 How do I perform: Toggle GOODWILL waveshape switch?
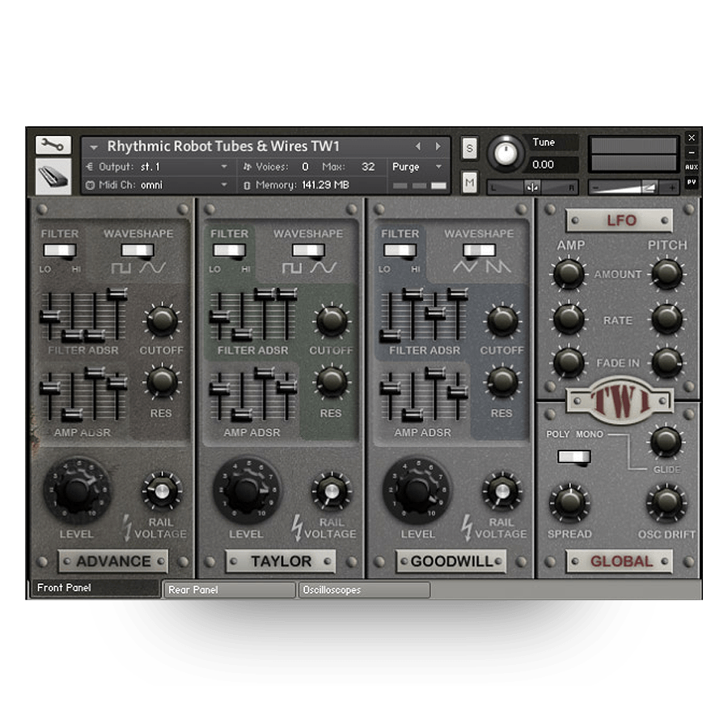pos(479,251)
